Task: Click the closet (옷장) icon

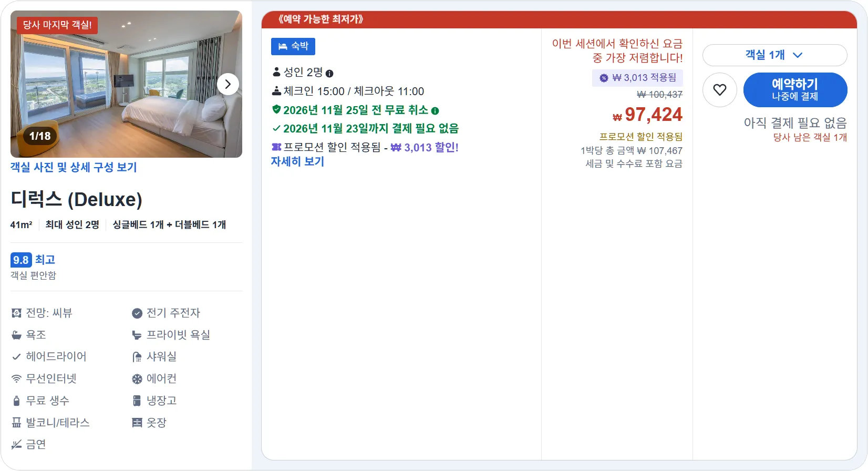Action: [137, 423]
